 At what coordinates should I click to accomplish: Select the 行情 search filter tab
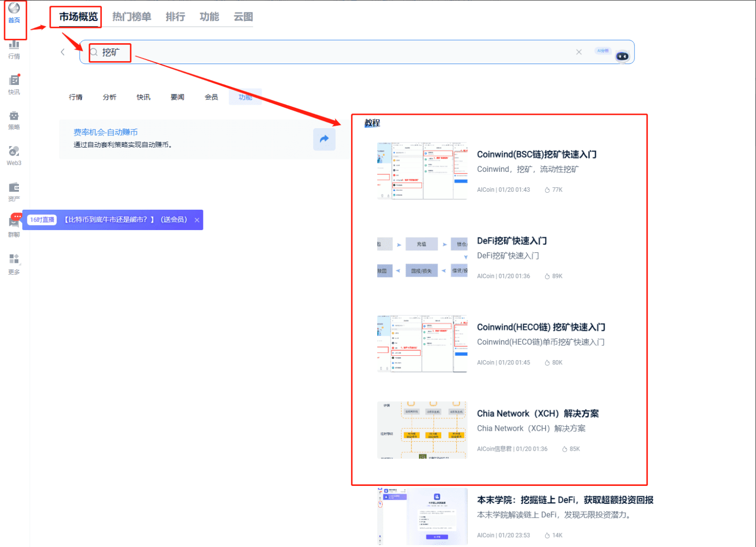76,97
